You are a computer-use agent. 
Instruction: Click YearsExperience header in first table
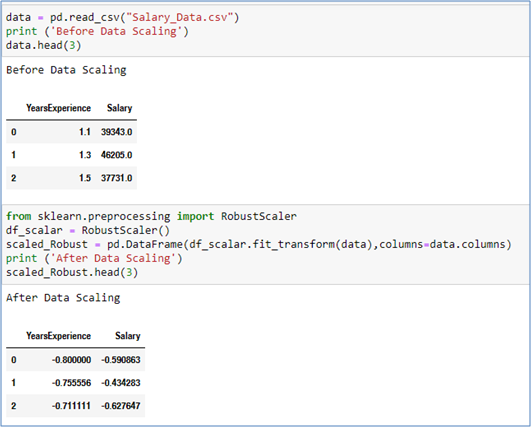pos(59,108)
